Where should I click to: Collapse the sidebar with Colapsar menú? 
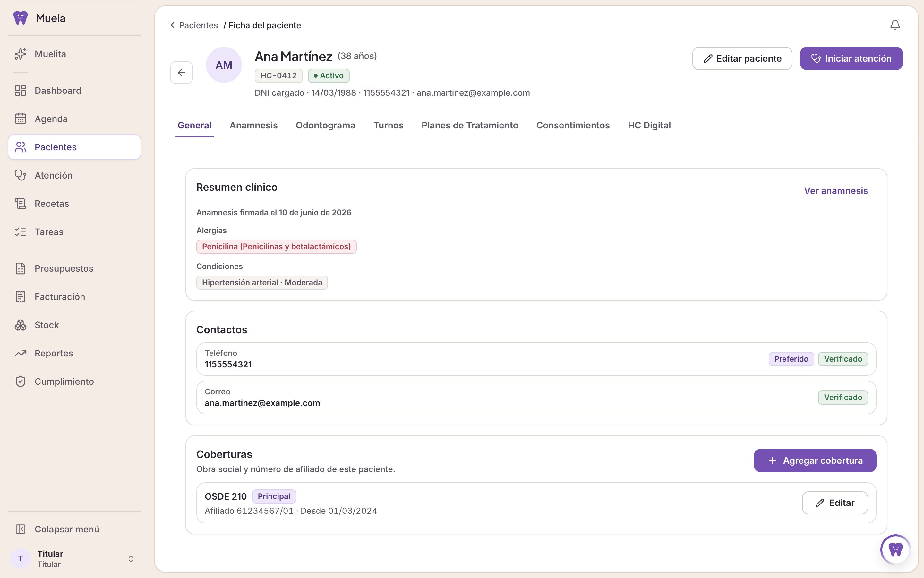click(x=74, y=530)
